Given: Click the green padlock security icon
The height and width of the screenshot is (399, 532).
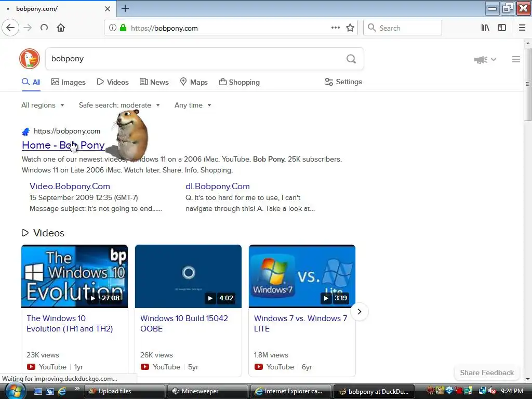Looking at the screenshot, I should pos(123,28).
